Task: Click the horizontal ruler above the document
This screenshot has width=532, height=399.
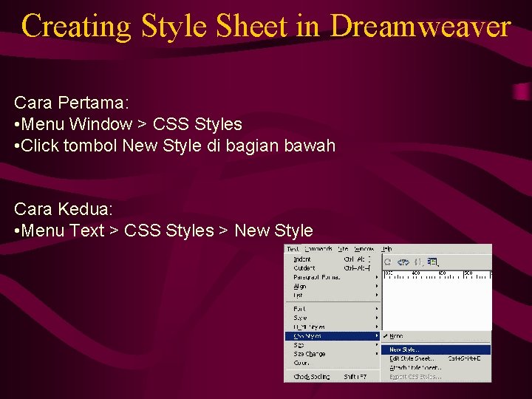Action: [x=437, y=275]
